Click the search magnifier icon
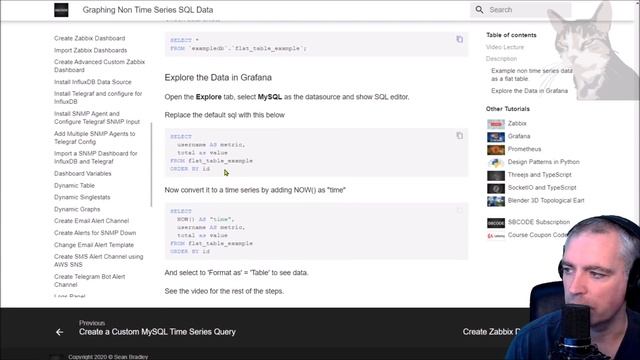The width and height of the screenshot is (640, 360). (x=479, y=10)
